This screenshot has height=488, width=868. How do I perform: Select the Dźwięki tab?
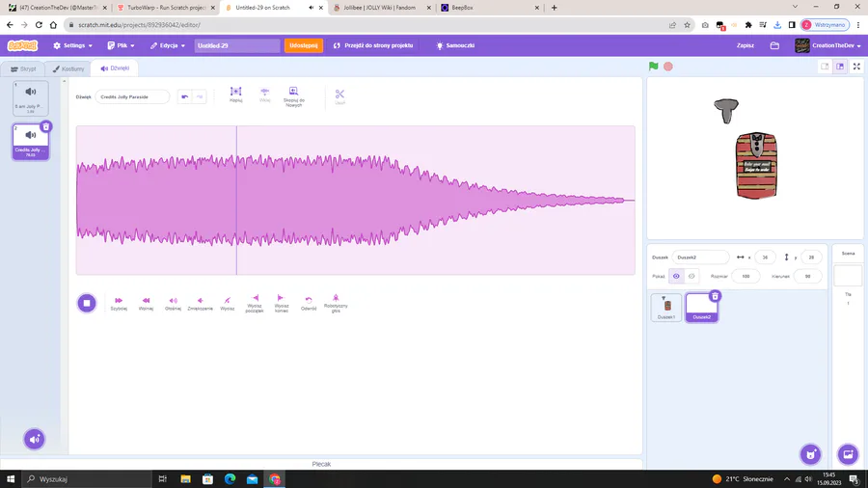click(x=115, y=68)
